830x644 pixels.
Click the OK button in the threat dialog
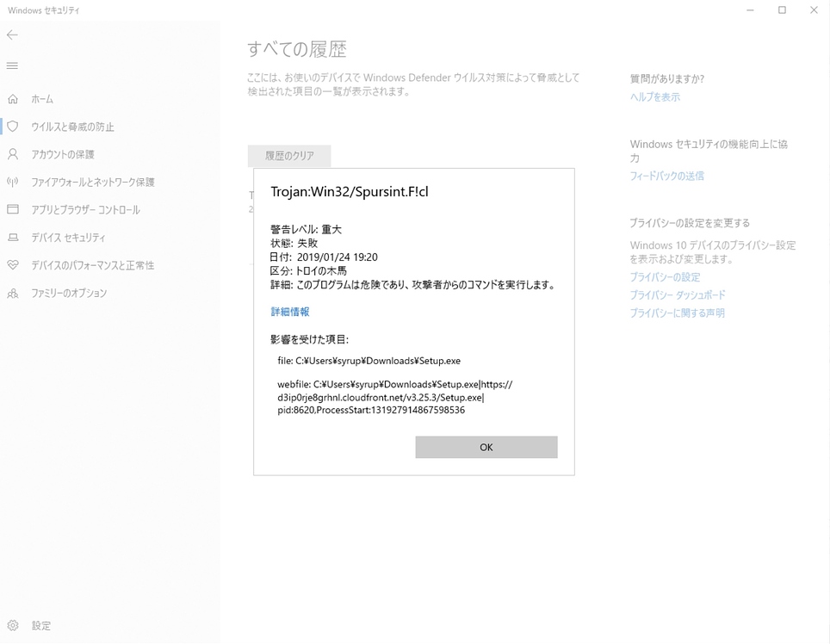click(486, 447)
